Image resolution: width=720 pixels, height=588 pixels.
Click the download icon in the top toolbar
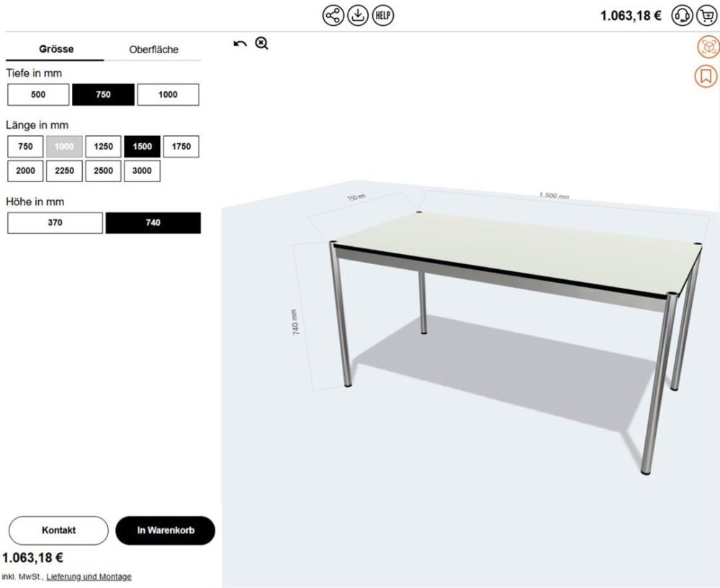[x=358, y=16]
